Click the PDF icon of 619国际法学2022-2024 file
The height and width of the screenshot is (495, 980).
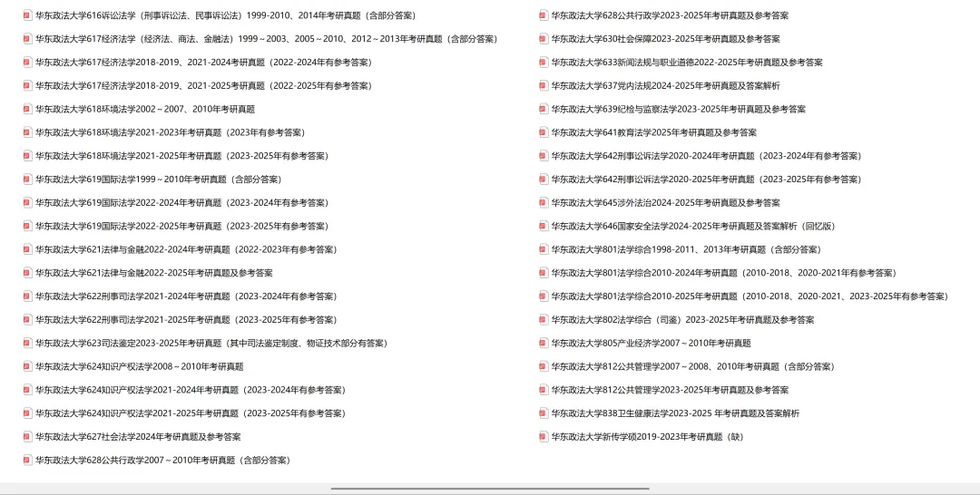coord(27,202)
